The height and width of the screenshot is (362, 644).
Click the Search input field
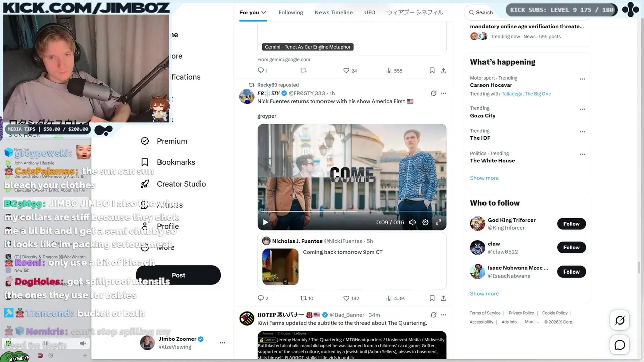(x=485, y=12)
